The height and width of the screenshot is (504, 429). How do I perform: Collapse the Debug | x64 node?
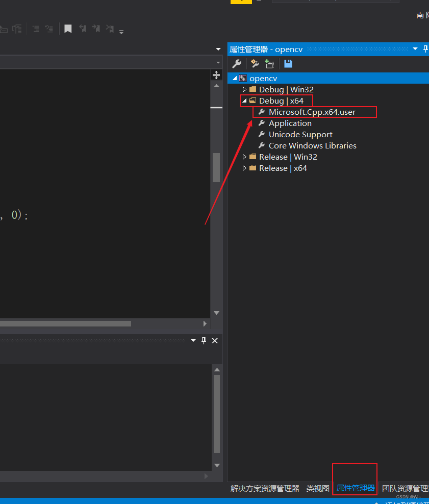[244, 100]
